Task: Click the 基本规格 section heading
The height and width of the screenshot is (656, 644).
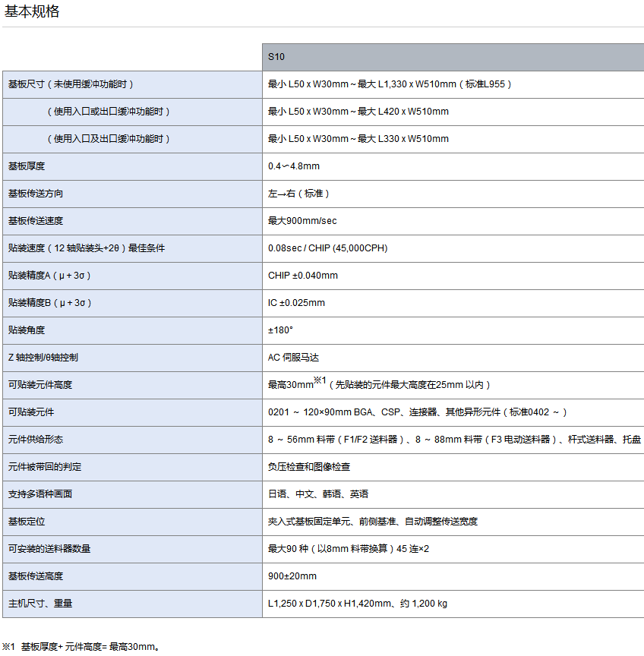Action: [x=32, y=12]
